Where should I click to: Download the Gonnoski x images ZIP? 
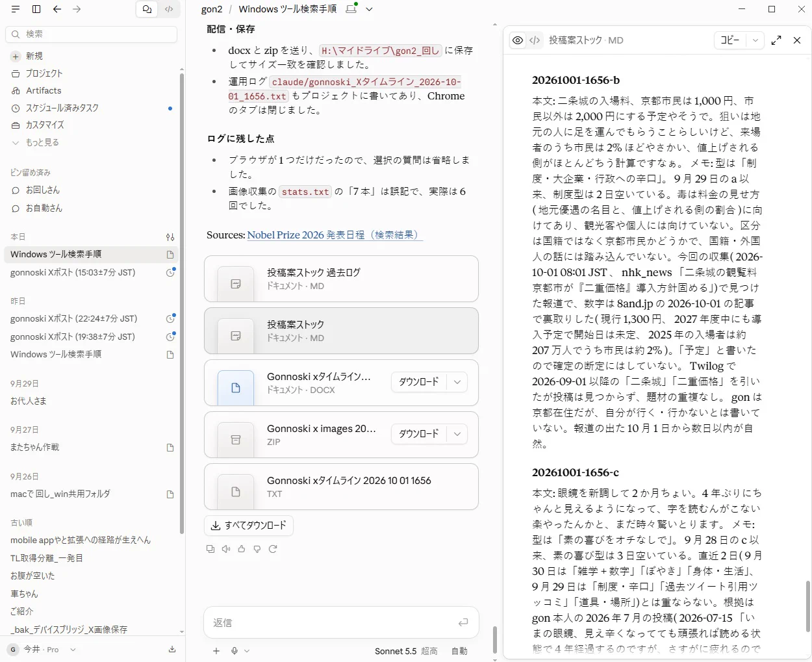click(x=419, y=434)
